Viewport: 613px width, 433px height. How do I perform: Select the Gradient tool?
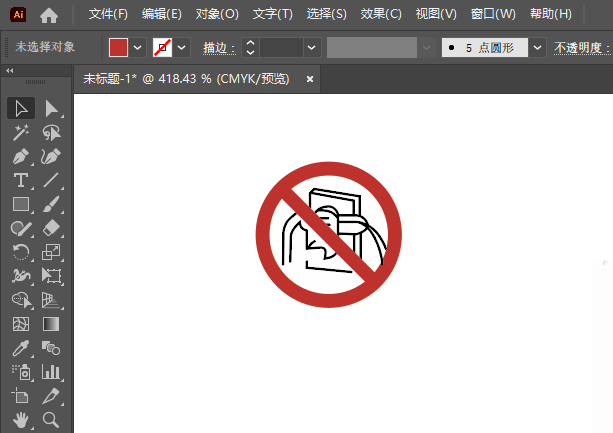pos(51,324)
